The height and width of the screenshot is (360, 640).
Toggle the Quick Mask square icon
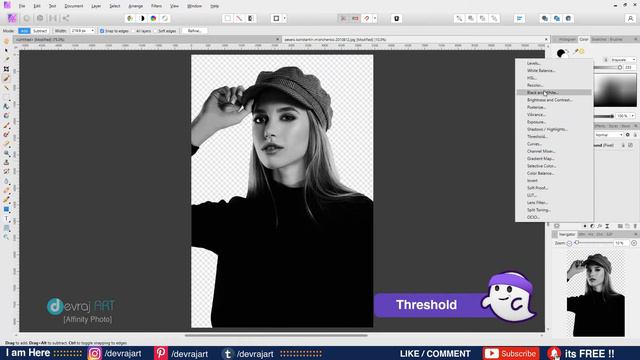276,18
